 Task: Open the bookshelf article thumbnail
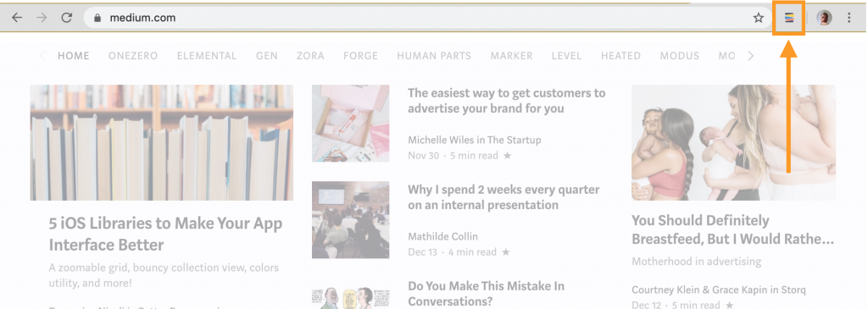[x=162, y=142]
